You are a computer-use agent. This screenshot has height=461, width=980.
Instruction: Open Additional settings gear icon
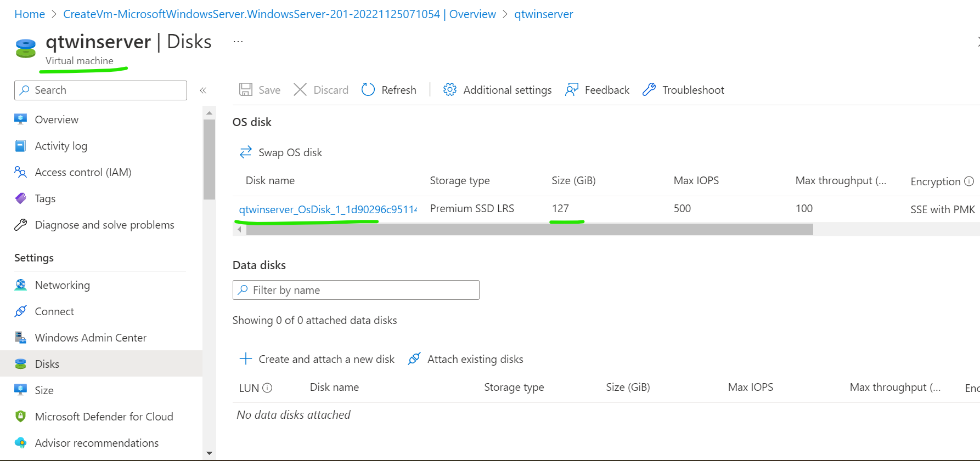[x=450, y=90]
